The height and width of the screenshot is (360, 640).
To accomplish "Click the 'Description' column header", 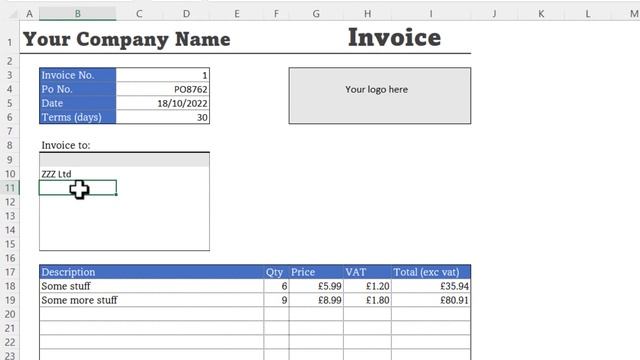I will [x=151, y=272].
